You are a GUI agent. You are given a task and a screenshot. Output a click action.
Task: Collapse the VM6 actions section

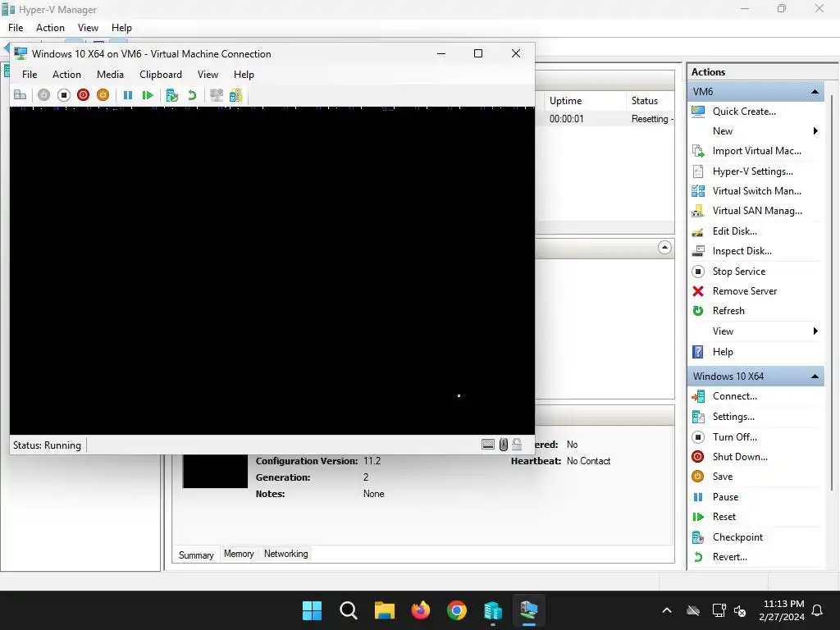click(815, 92)
